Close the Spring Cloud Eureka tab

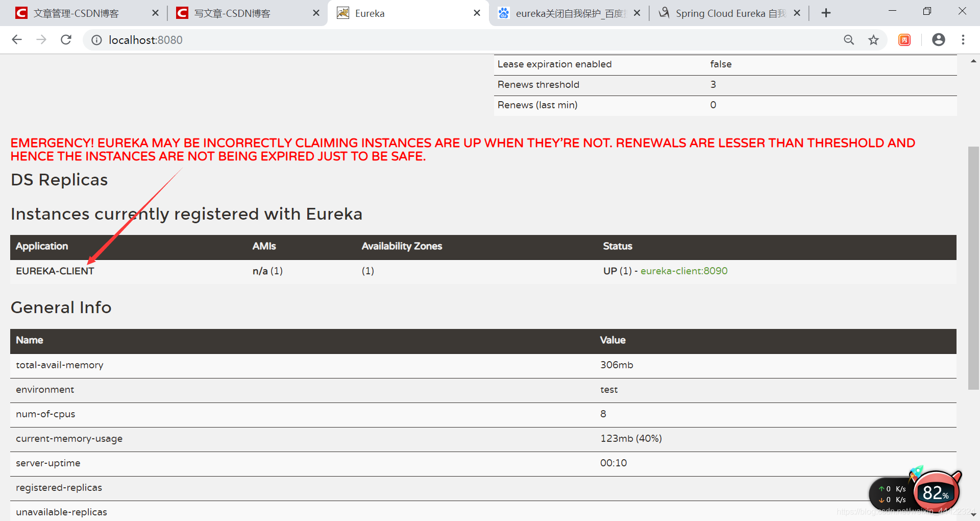click(x=797, y=13)
